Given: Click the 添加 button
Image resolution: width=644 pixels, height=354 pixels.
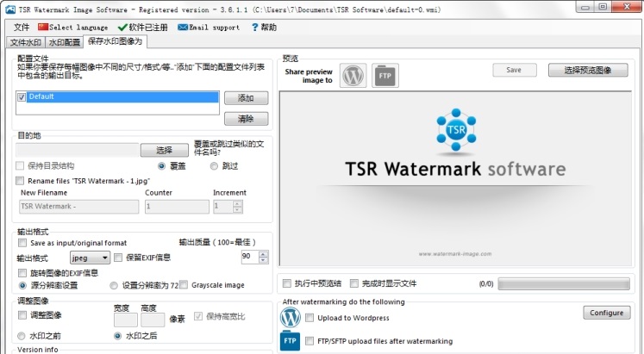Looking at the screenshot, I should pos(246,98).
